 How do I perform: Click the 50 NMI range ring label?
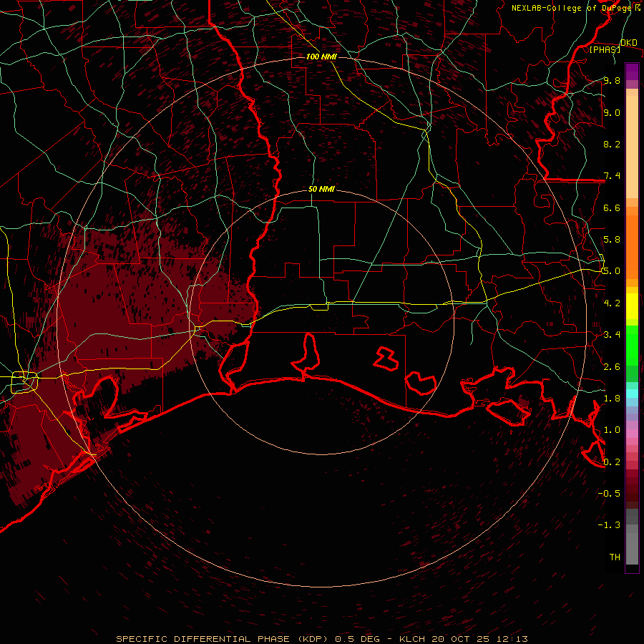coord(321,189)
